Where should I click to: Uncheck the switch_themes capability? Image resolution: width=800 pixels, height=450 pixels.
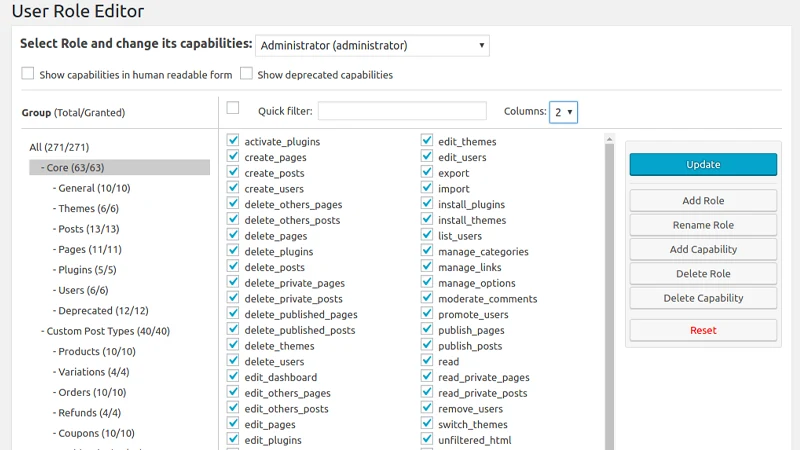pyautogui.click(x=427, y=423)
